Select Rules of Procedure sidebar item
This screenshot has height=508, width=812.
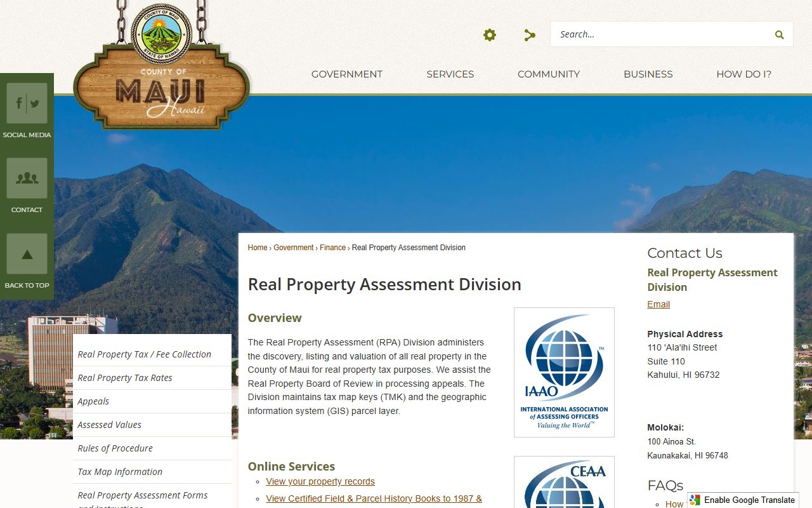click(152, 448)
